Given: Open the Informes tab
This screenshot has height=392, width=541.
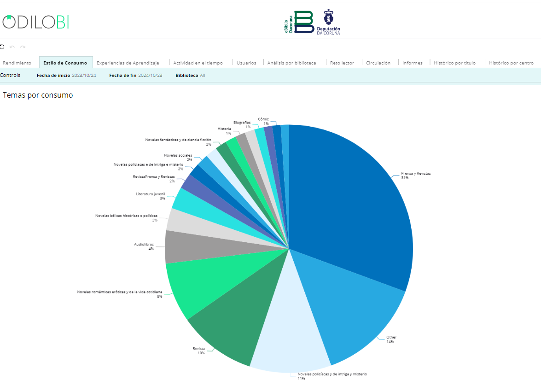Looking at the screenshot, I should click(x=412, y=63).
